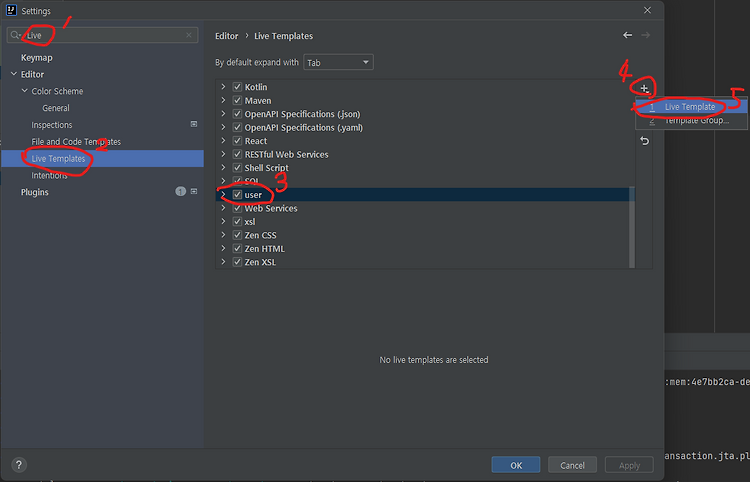
Task: Go back with the left arrow
Action: [628, 35]
